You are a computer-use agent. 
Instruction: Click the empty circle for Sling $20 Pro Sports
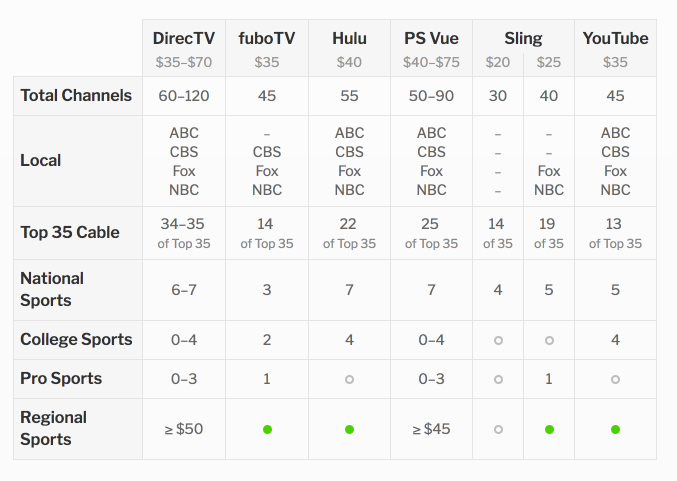point(498,379)
